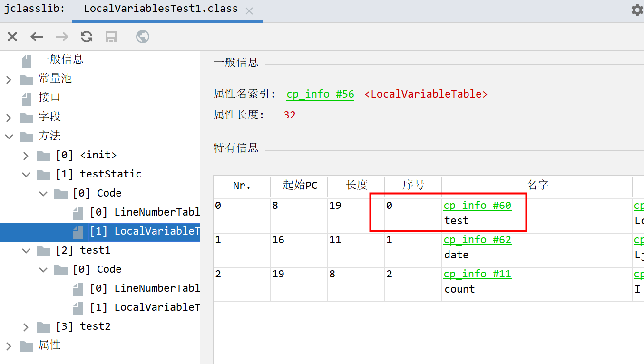
Task: Expand the [0] <init> method node
Action: [x=26, y=156]
